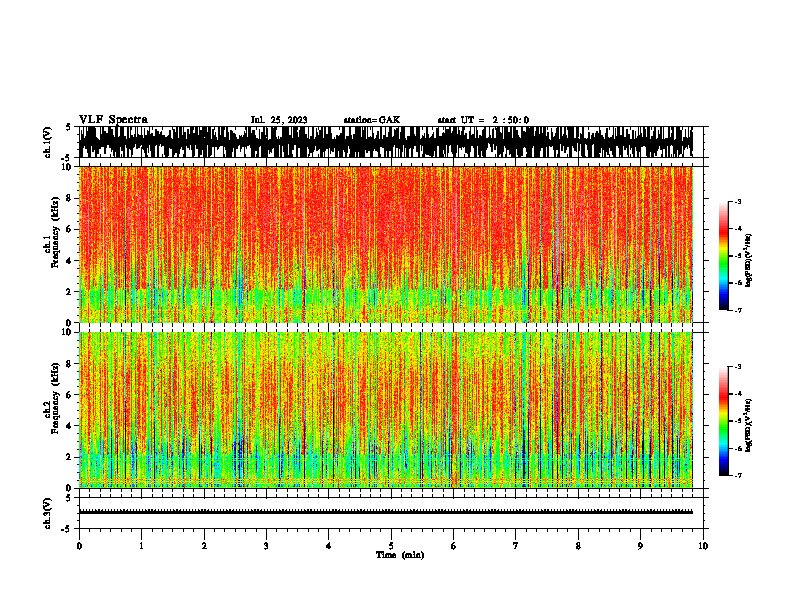This screenshot has height=612, width=792.
Task: Click time axis tick label "1"
Action: (x=141, y=546)
